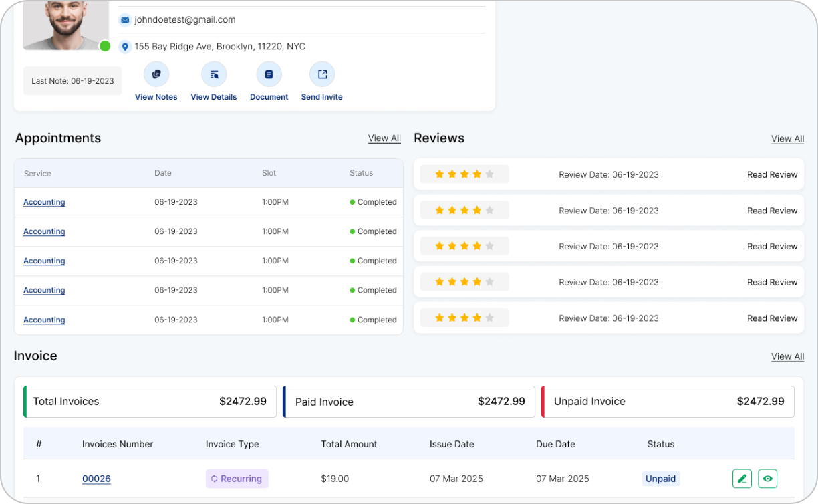The width and height of the screenshot is (818, 504).
Task: Click the first Accounting service link
Action: pos(44,202)
